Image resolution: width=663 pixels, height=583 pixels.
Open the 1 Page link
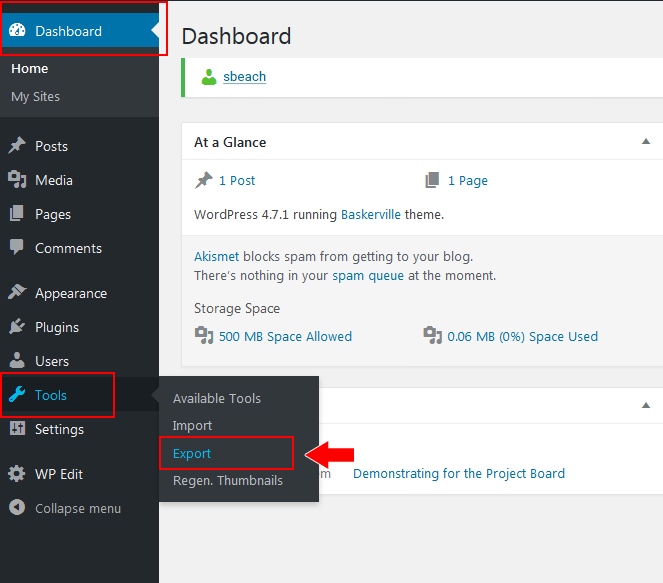(468, 181)
